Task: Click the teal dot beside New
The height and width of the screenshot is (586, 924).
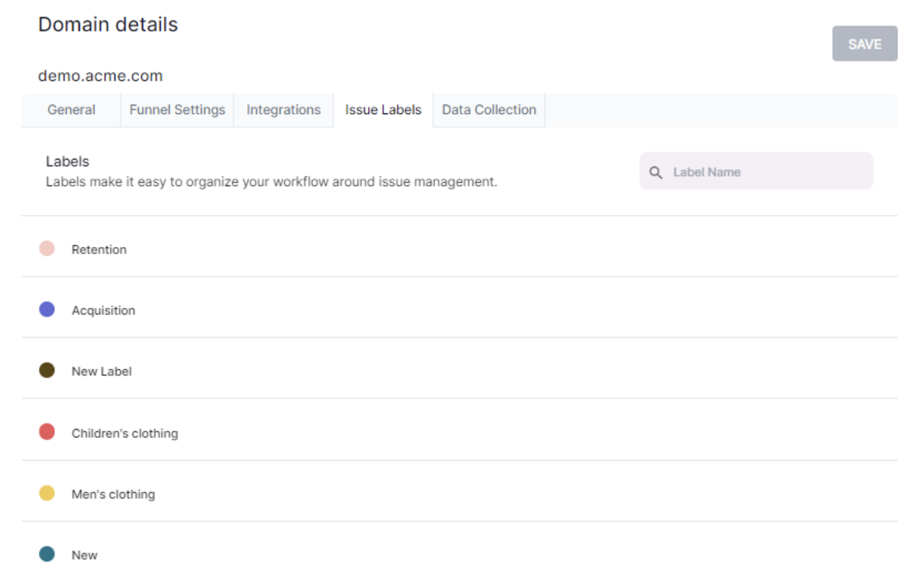Action: pyautogui.click(x=47, y=554)
